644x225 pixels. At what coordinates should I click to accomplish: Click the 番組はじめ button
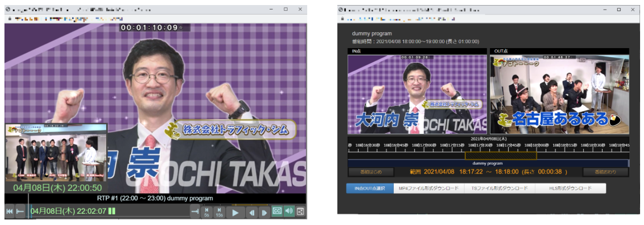(371, 172)
